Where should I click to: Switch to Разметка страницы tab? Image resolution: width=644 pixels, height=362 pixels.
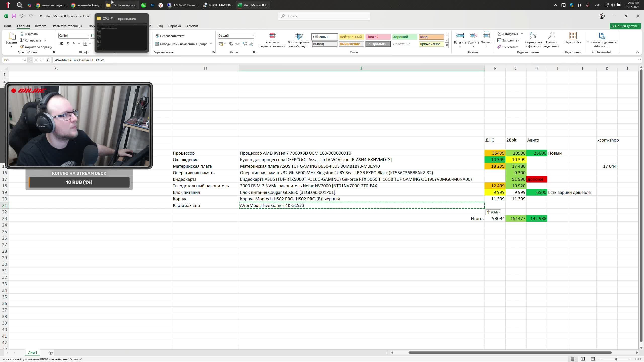(x=67, y=26)
